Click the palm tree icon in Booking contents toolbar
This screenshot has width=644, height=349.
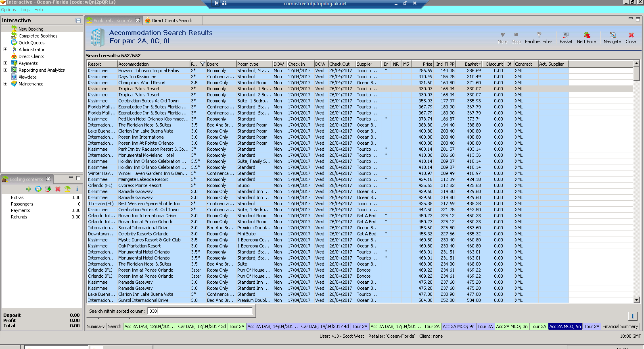coord(67,189)
